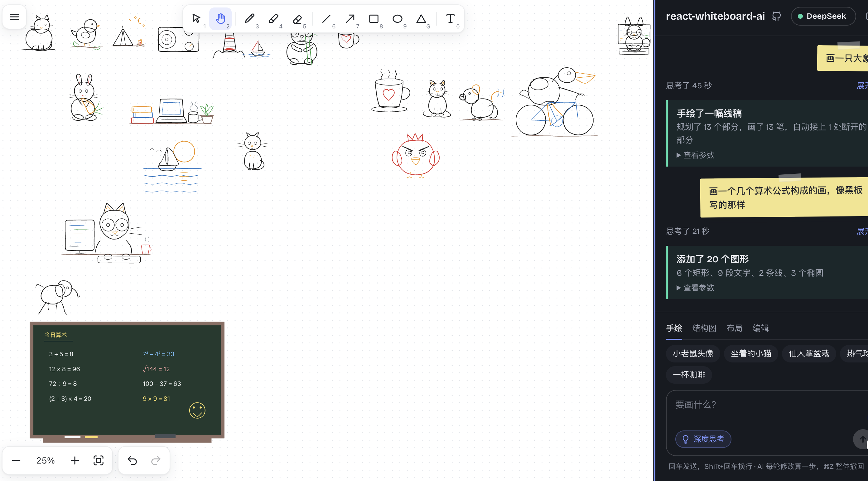Click the react-whiteboard-ai title
The height and width of the screenshot is (481, 868).
coord(715,16)
